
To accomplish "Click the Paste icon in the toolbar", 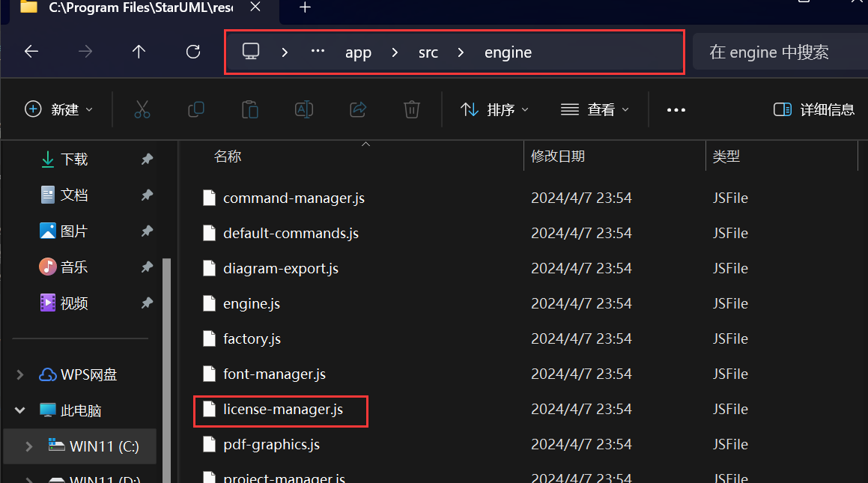I will pyautogui.click(x=250, y=109).
